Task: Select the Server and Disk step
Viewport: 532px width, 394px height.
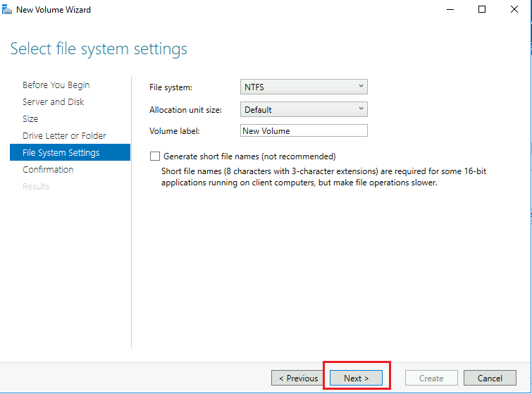Action: (53, 102)
